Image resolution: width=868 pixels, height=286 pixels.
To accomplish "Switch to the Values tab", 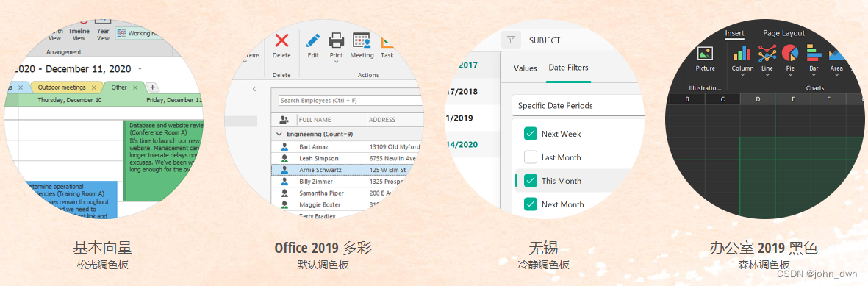I will pyautogui.click(x=526, y=68).
